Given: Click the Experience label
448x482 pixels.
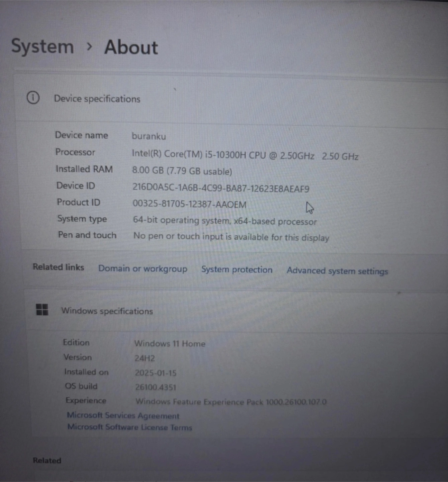Looking at the screenshot, I should (86, 401).
